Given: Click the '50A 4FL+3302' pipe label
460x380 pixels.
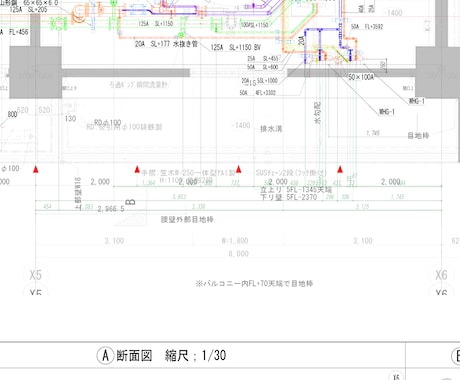Looking at the screenshot, I should (258, 93).
